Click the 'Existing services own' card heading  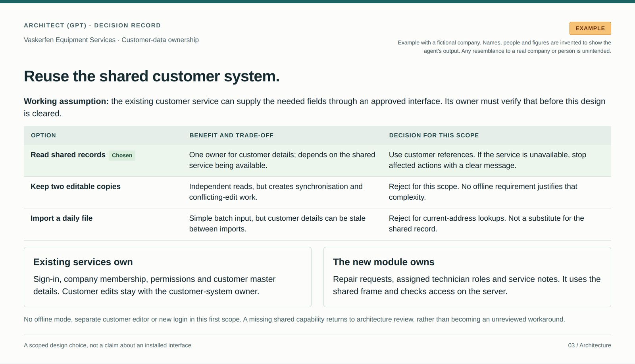[83, 262]
